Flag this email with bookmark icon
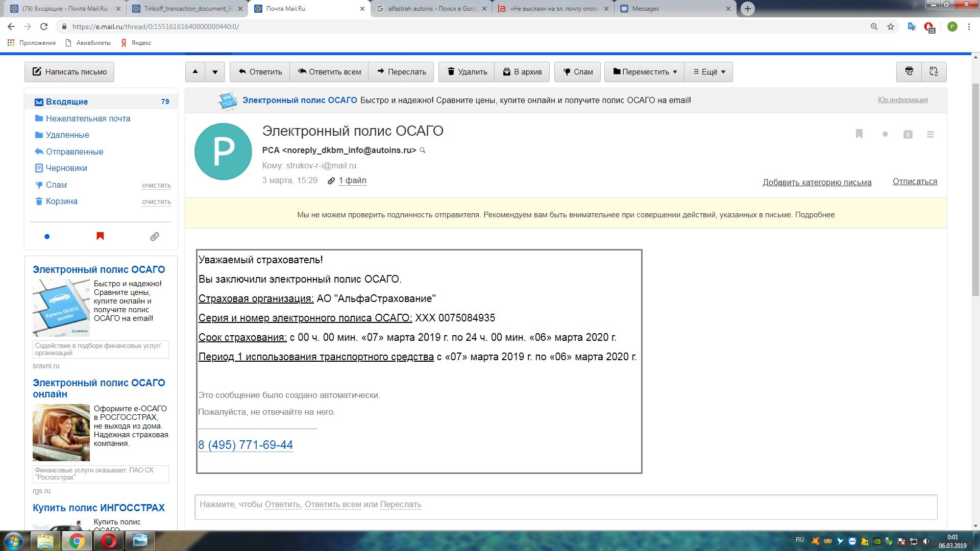 [x=859, y=134]
